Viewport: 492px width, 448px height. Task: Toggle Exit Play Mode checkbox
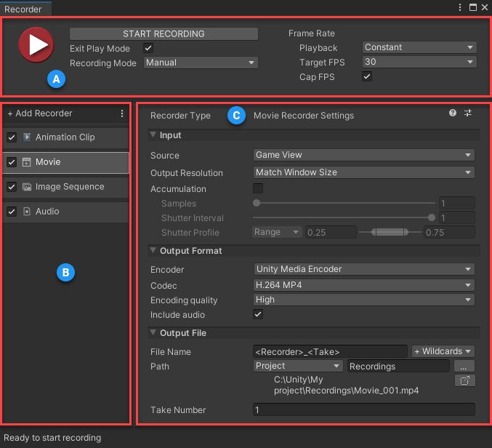coord(148,48)
